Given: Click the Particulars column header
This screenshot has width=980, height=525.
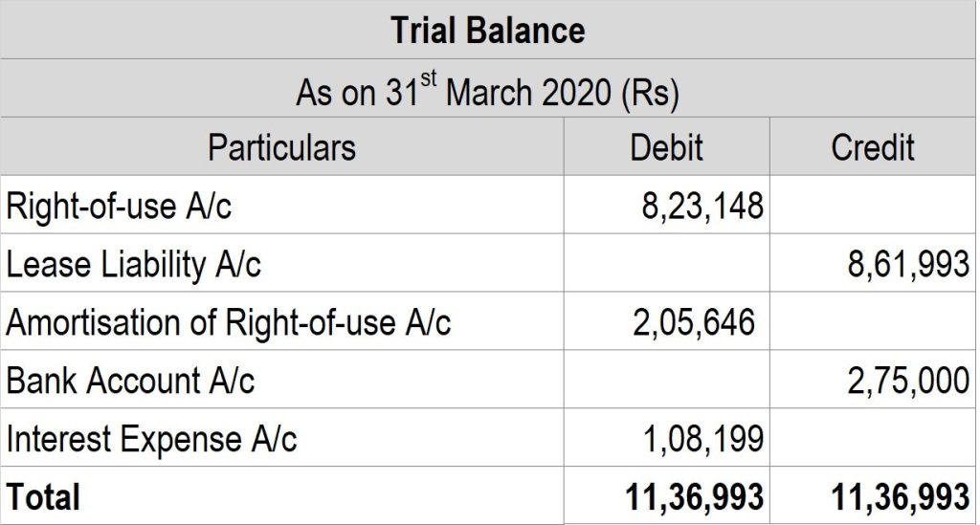Looking at the screenshot, I should pos(281,147).
